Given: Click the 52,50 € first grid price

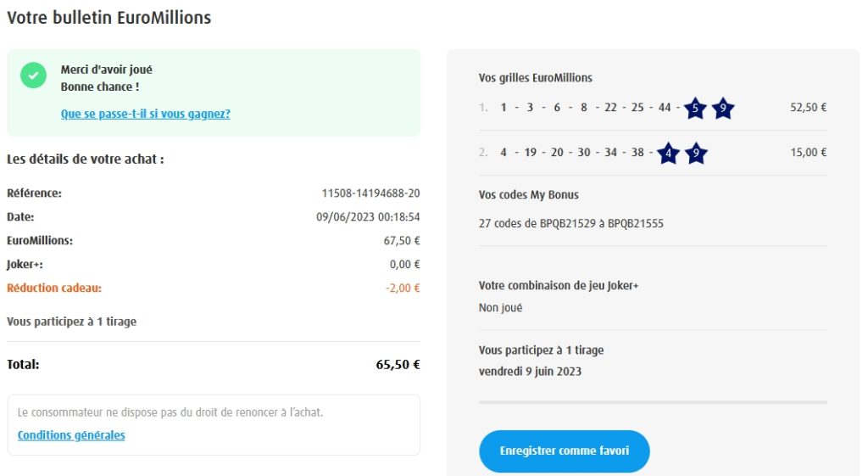Looking at the screenshot, I should pos(808,108).
